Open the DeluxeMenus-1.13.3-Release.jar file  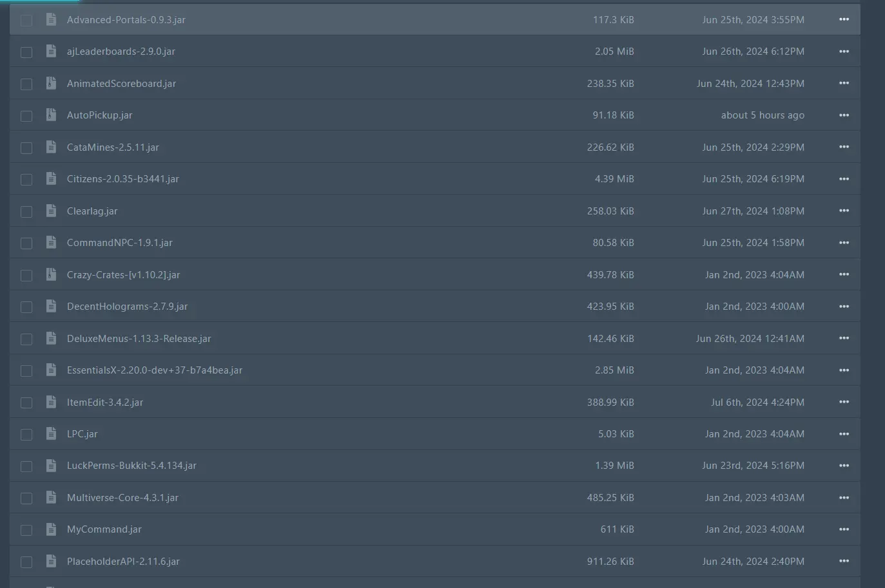(139, 339)
